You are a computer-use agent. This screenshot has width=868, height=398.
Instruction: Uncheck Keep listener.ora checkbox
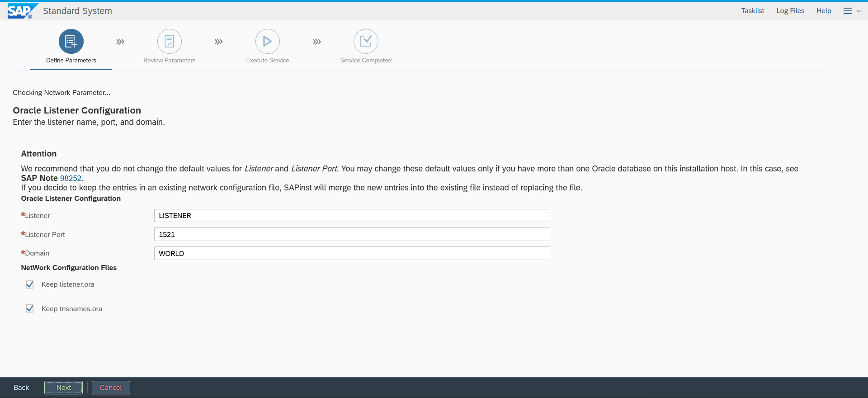tap(30, 284)
